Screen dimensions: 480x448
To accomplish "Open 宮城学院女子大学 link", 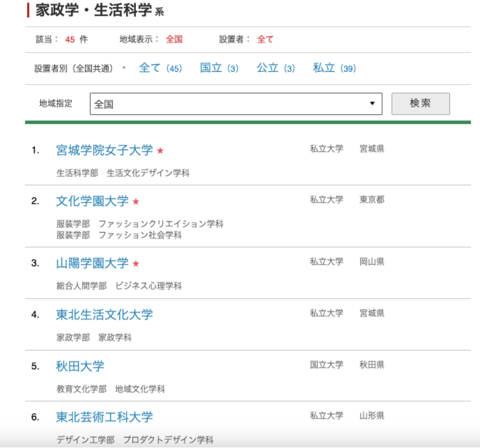I will coord(105,150).
